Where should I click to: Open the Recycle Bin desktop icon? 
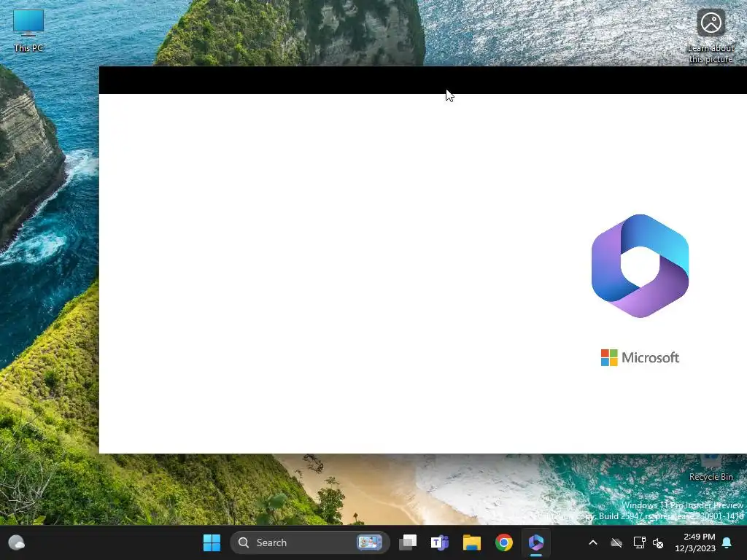tap(711, 469)
